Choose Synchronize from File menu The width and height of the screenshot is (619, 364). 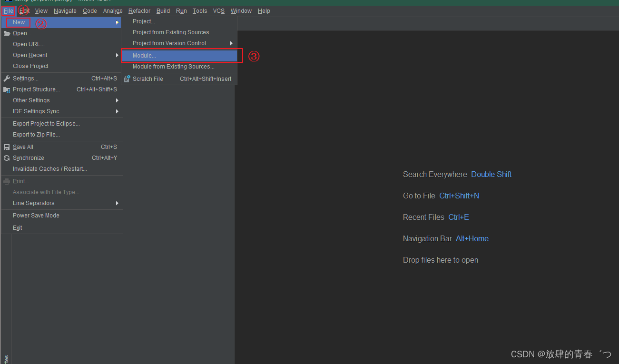coord(61,158)
